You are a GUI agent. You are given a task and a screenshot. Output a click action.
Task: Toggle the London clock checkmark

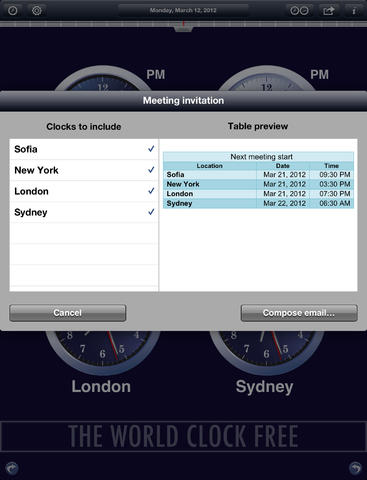tap(151, 191)
